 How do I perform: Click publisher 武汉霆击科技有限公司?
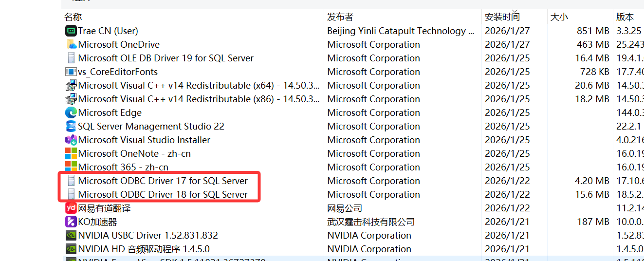tap(371, 222)
